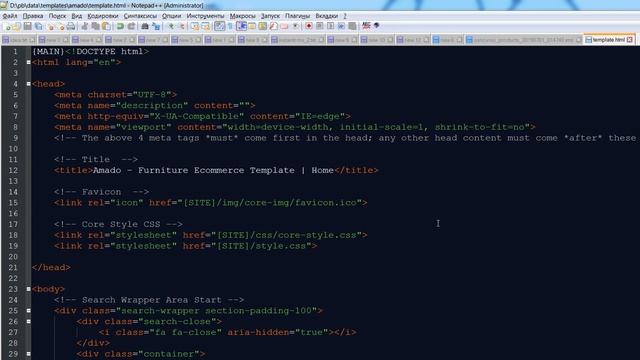
Task: Save the current file via toolbar
Action: (27, 27)
